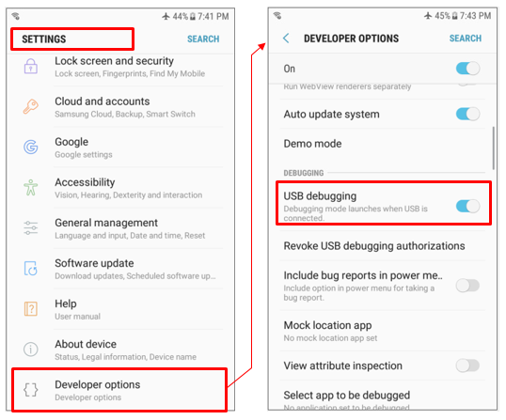Click the Developer Options scrollbar
The width and height of the screenshot is (506, 420).
[x=493, y=148]
